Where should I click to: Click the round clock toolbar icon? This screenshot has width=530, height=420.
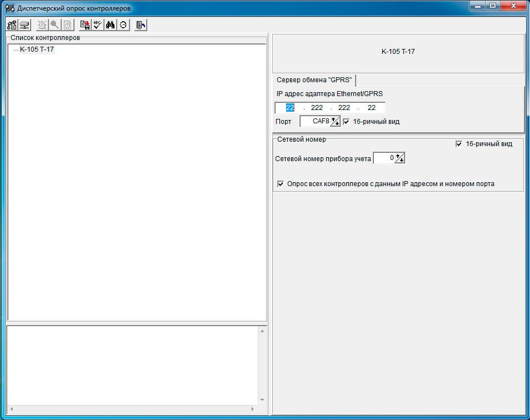(x=123, y=25)
